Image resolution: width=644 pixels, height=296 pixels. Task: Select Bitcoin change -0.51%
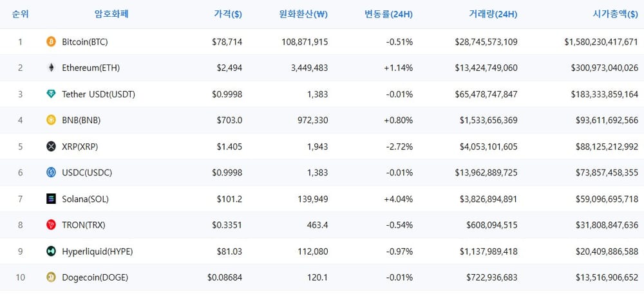tap(399, 42)
